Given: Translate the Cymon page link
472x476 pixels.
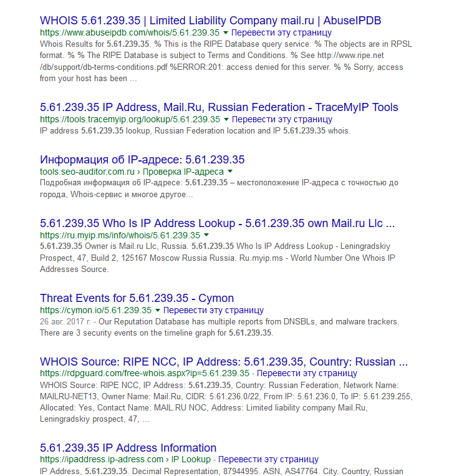Looking at the screenshot, I should 213,310.
